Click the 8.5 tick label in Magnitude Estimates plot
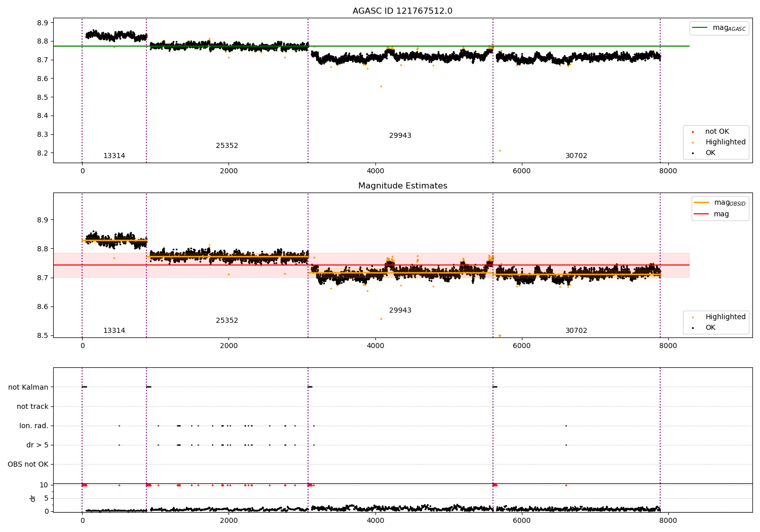 tap(43, 335)
